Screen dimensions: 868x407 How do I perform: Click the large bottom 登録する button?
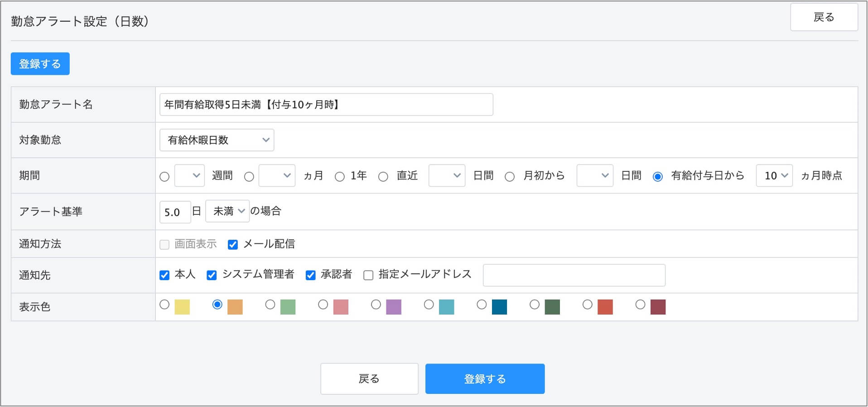pos(484,379)
